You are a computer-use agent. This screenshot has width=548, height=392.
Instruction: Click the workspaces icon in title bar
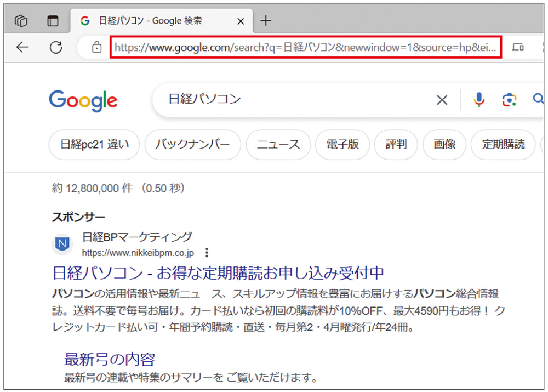tap(22, 21)
